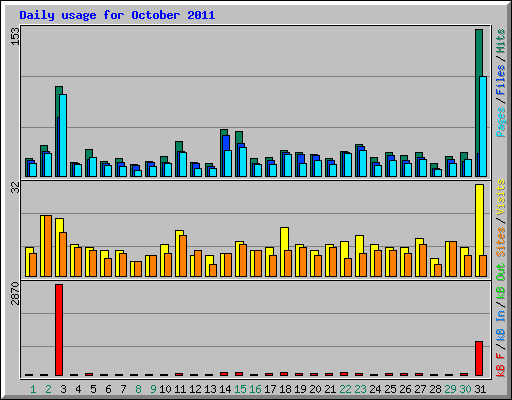Click the yellow visits bar for day 18
This screenshot has height=400, width=512.
point(284,252)
